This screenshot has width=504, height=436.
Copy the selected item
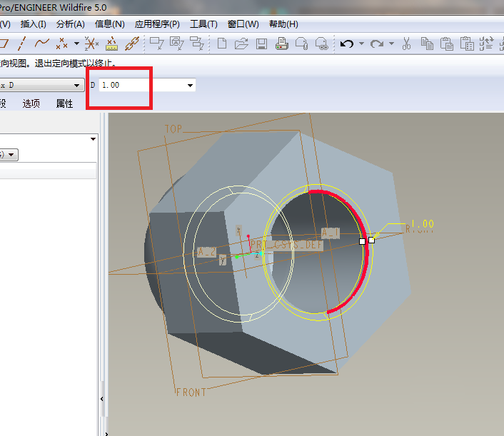click(x=427, y=44)
